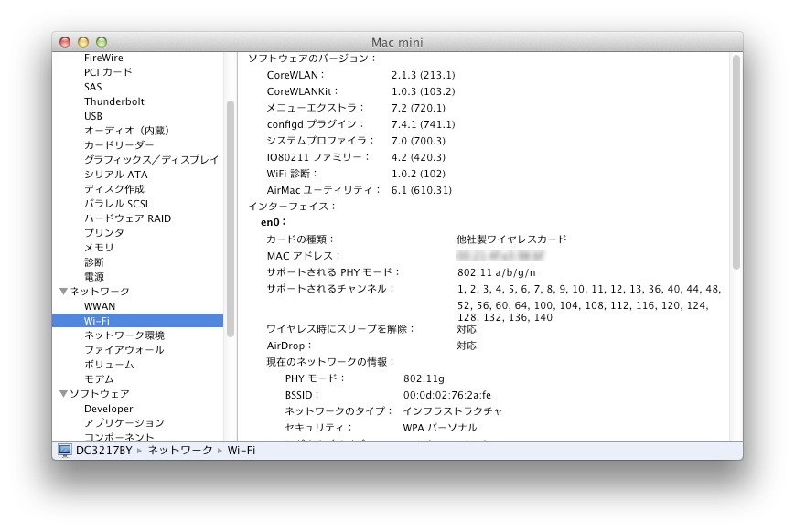The image size is (795, 532).
Task: Open the USB sidebar entry
Action: tap(92, 116)
